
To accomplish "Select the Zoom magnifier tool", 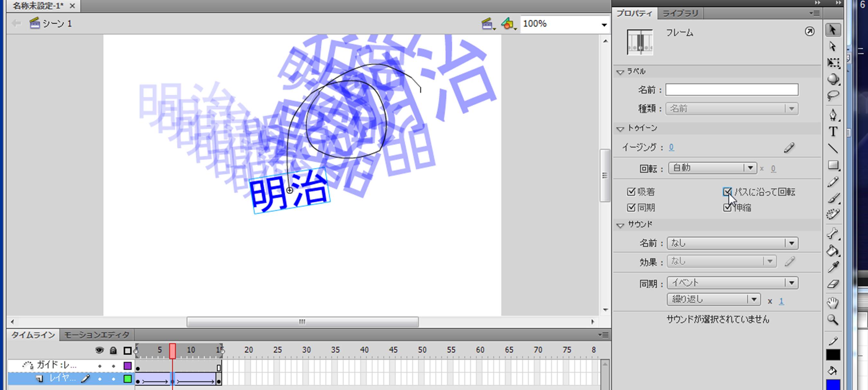I will pyautogui.click(x=833, y=319).
